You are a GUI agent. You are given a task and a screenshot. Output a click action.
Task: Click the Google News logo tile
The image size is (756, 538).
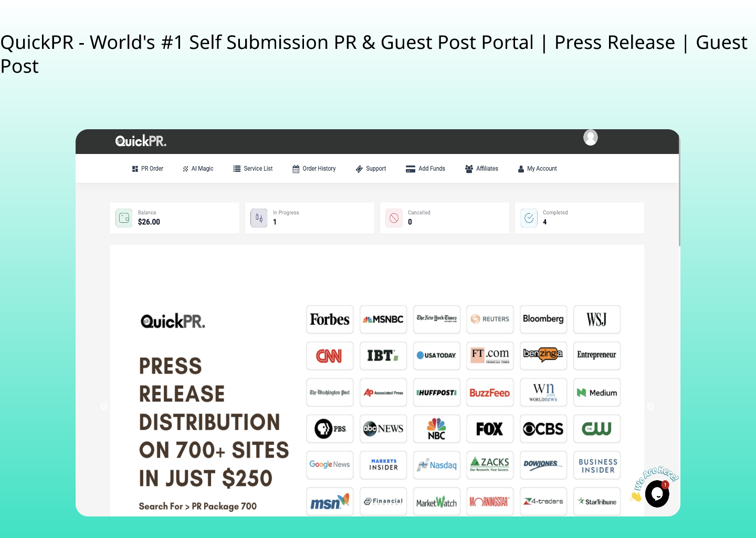(x=330, y=465)
